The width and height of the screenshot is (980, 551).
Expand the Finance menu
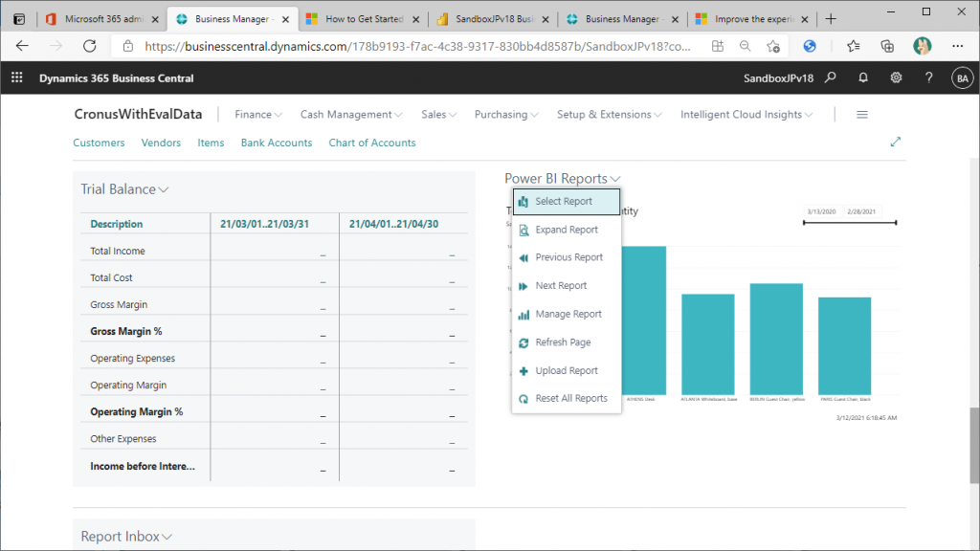pos(258,115)
